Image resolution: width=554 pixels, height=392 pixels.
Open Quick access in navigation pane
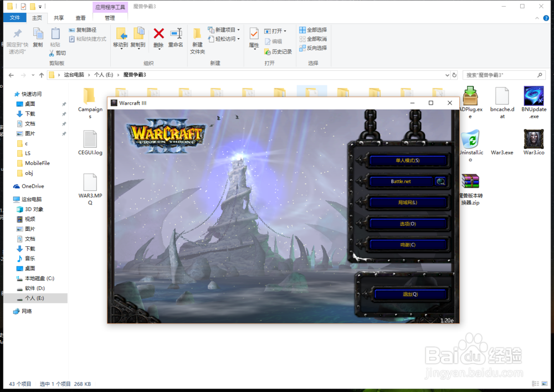[x=32, y=94]
